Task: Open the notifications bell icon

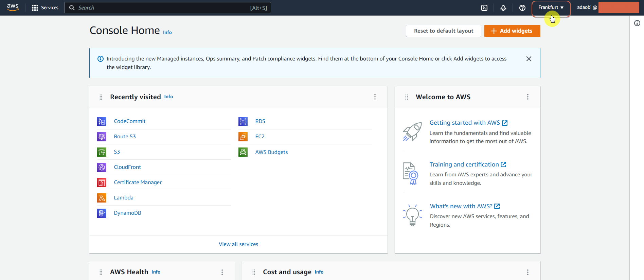Action: 503,8
